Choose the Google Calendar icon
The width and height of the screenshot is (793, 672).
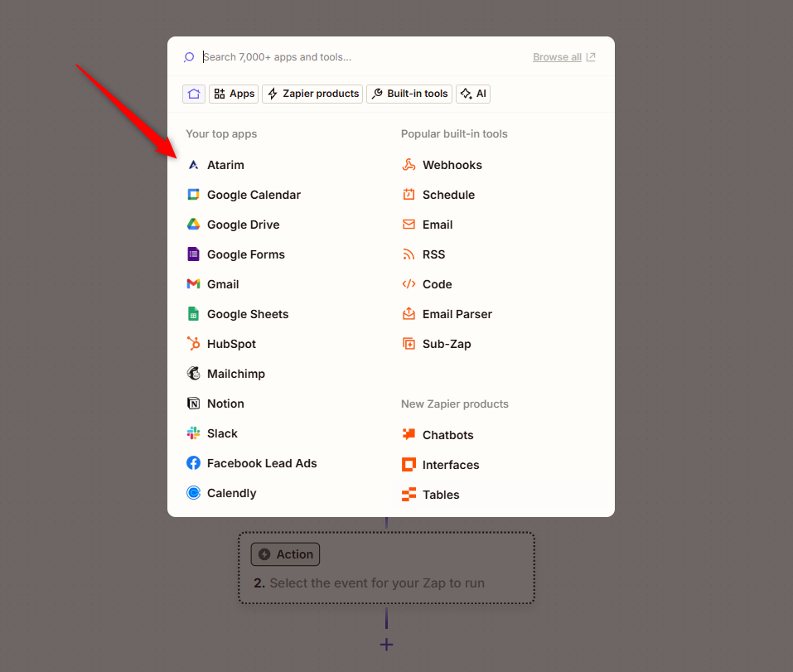point(193,195)
